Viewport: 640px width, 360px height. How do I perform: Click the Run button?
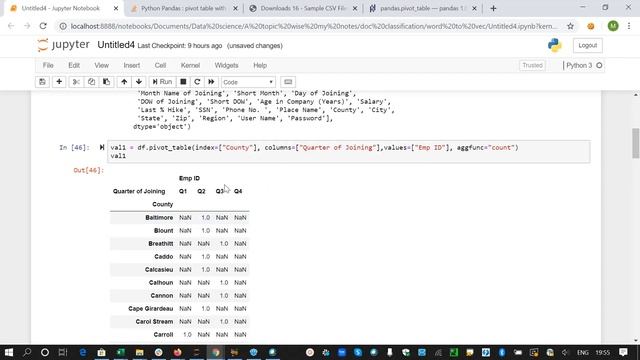coord(162,82)
